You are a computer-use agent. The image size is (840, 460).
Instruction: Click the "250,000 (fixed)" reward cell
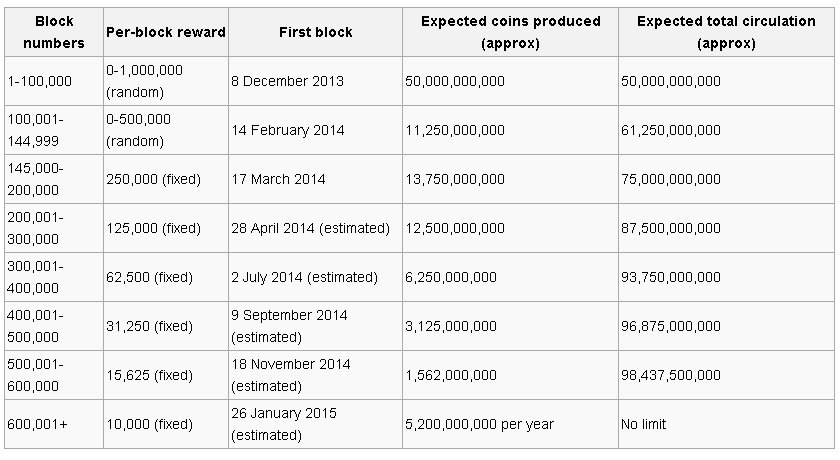(153, 179)
